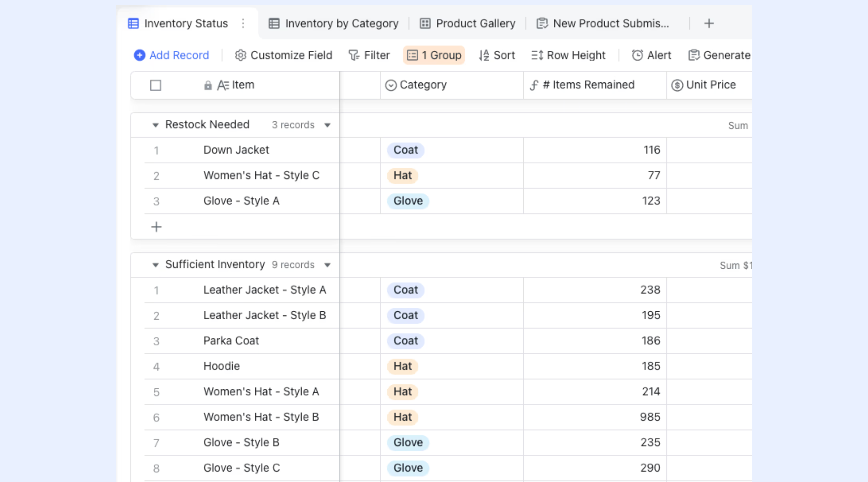Image resolution: width=868 pixels, height=482 pixels.
Task: Select the Hoodie item cell
Action: (x=221, y=366)
